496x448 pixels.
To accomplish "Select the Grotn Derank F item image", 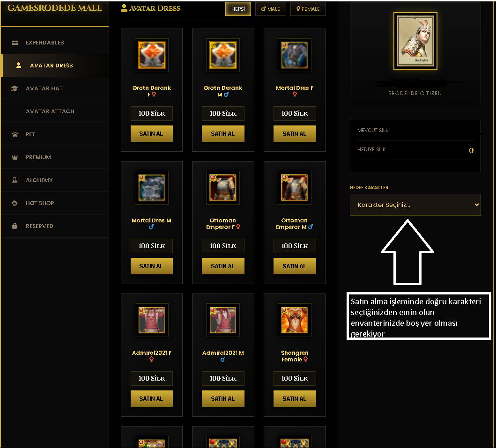I will pos(152,55).
